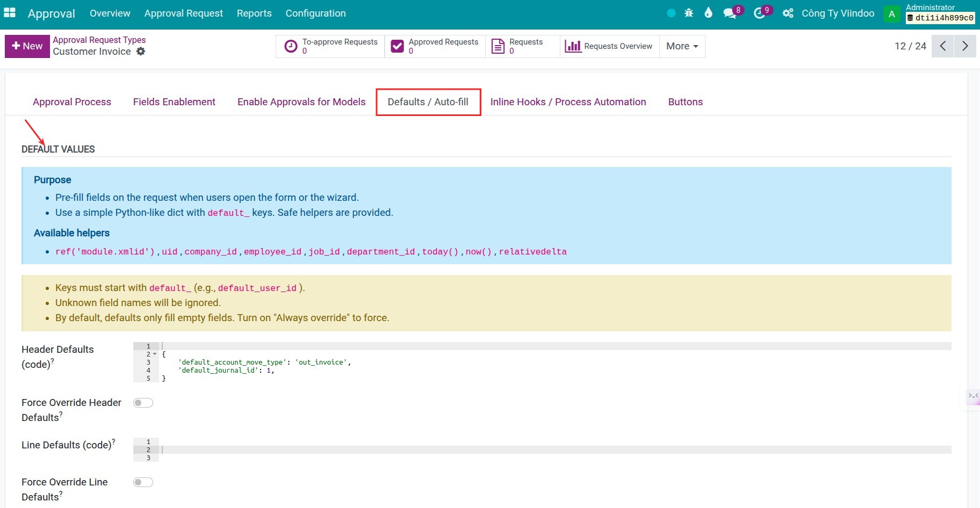The width and height of the screenshot is (980, 508).
Task: Click inside the Line Defaults code editor
Action: pos(376,449)
